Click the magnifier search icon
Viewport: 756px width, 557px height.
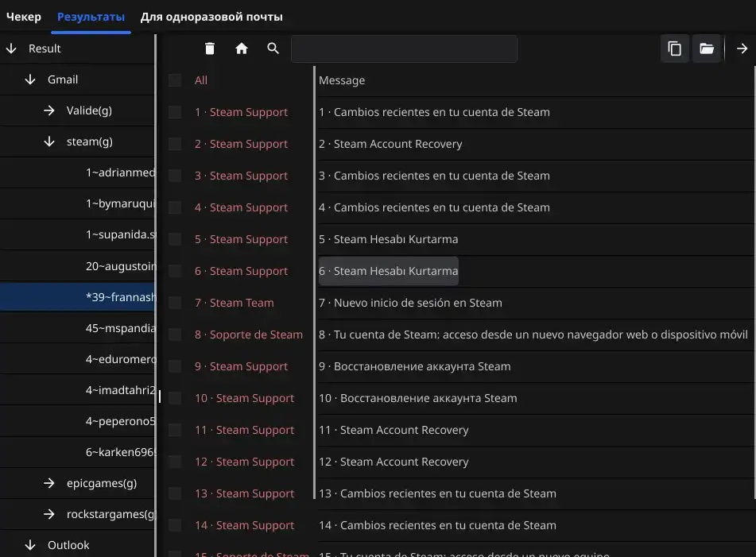click(x=273, y=48)
